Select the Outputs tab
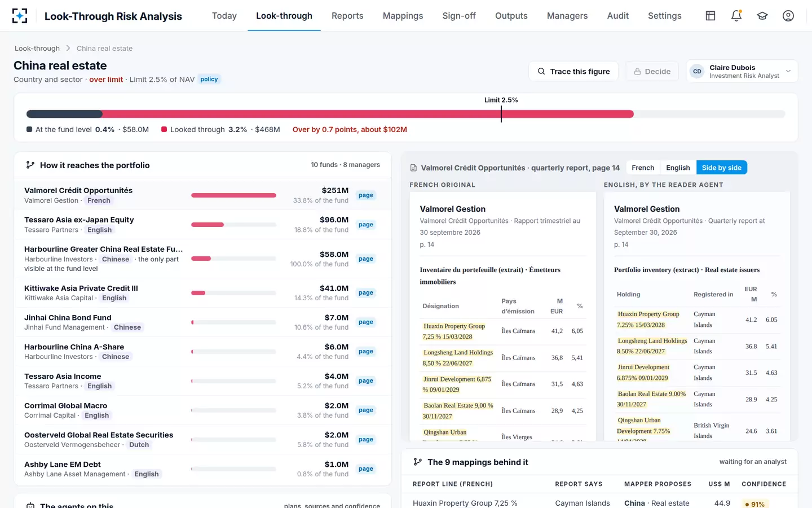 pyautogui.click(x=511, y=16)
